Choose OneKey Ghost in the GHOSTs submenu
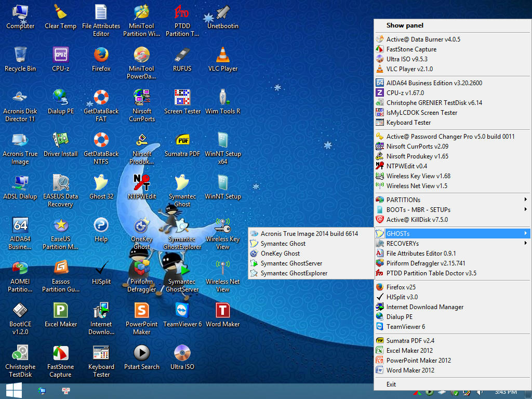This screenshot has width=532, height=399. [x=311, y=254]
